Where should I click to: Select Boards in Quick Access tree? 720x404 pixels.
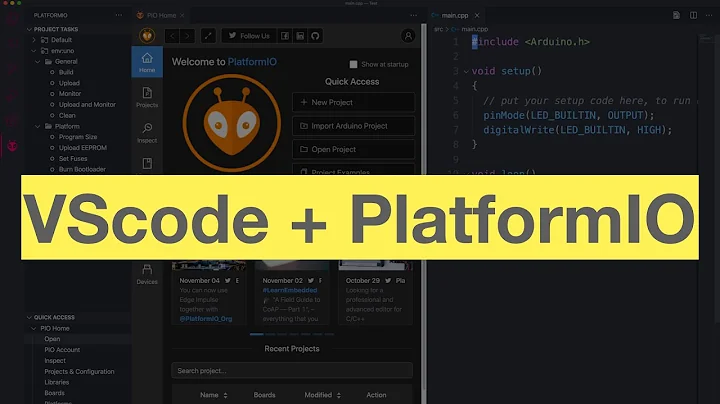(54, 393)
